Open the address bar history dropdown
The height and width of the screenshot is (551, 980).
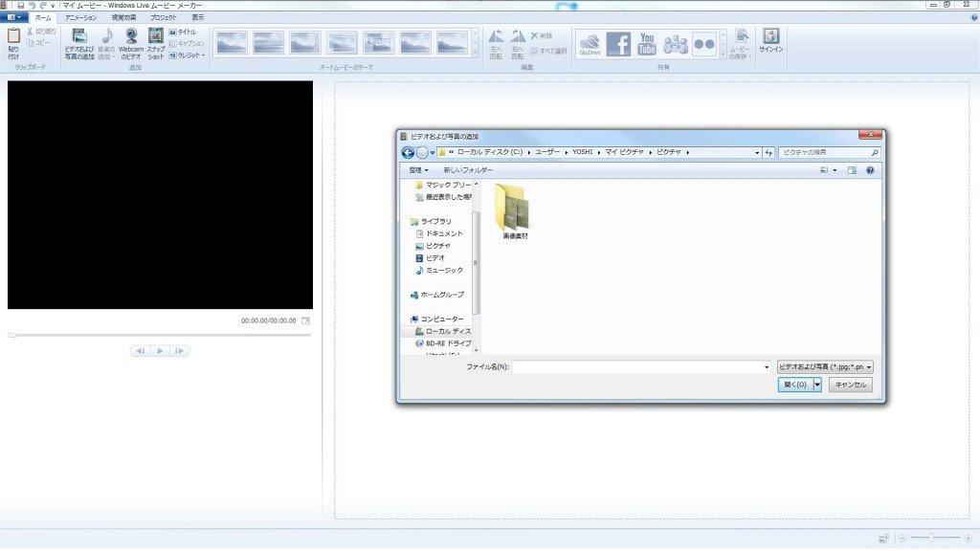(757, 152)
